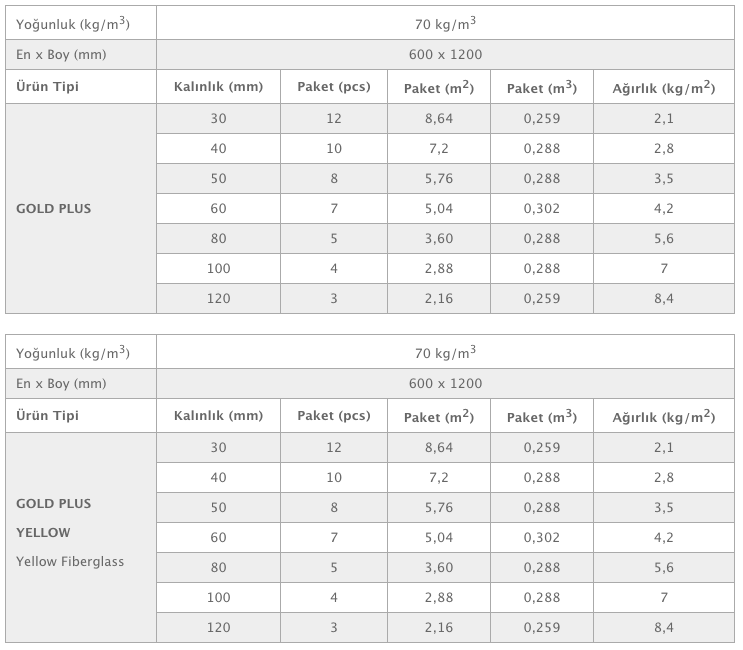The image size is (743, 650).
Task: Click 5,04 value in second table
Action: (439, 537)
